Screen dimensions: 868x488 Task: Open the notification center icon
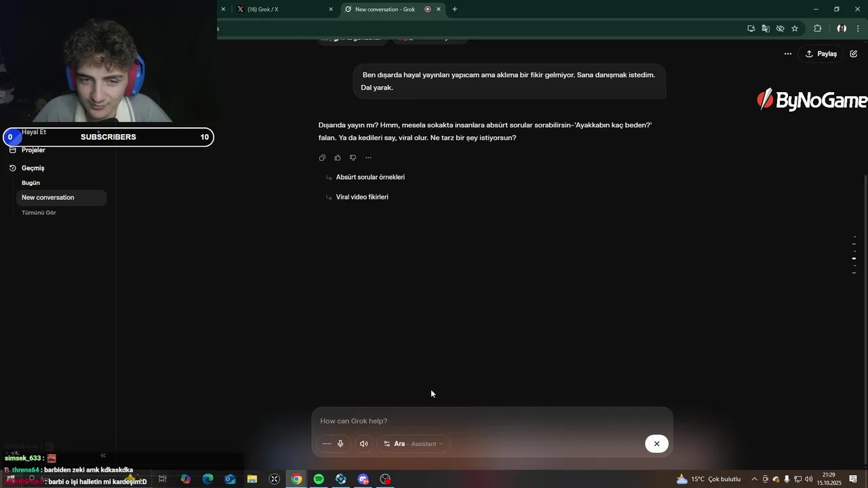(x=853, y=479)
